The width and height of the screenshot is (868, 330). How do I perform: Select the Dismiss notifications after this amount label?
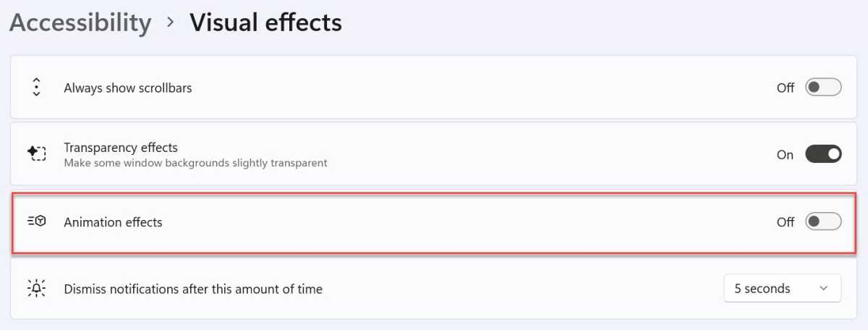[193, 289]
